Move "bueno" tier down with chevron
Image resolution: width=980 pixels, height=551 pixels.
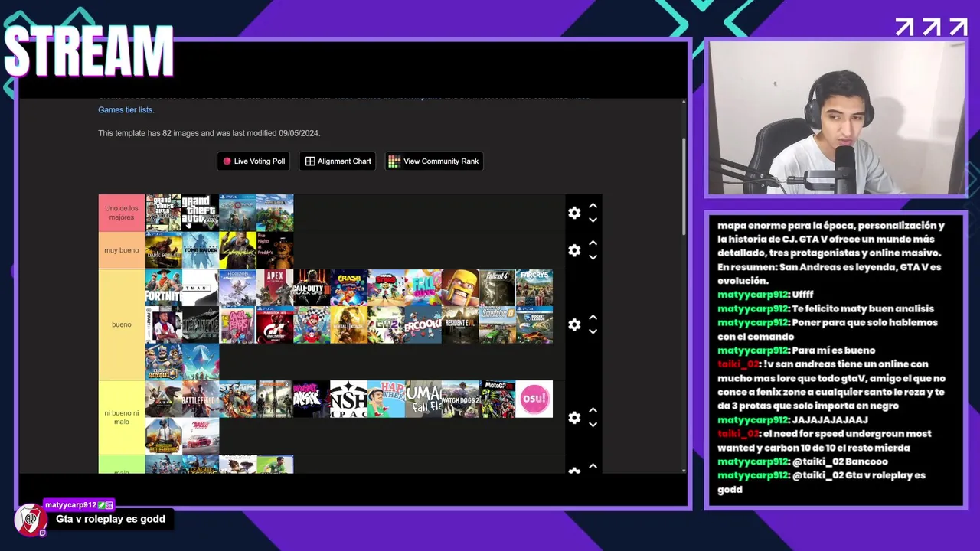pos(593,331)
